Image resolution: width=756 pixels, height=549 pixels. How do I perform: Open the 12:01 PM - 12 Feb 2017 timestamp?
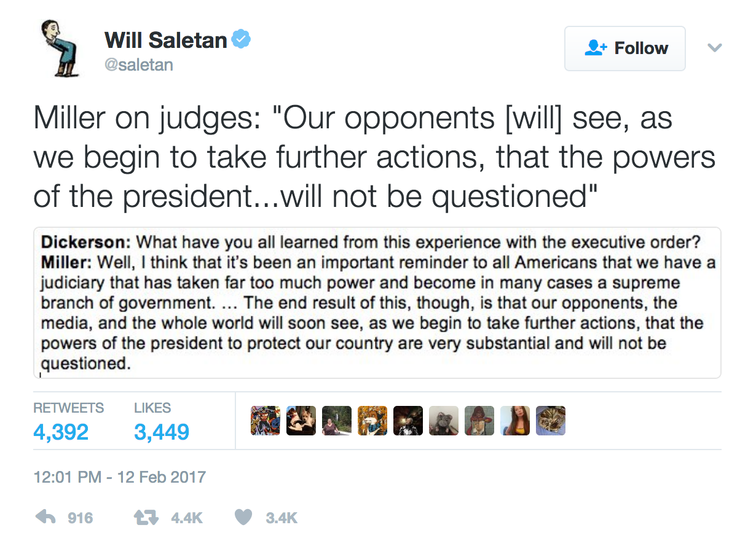coord(119,477)
